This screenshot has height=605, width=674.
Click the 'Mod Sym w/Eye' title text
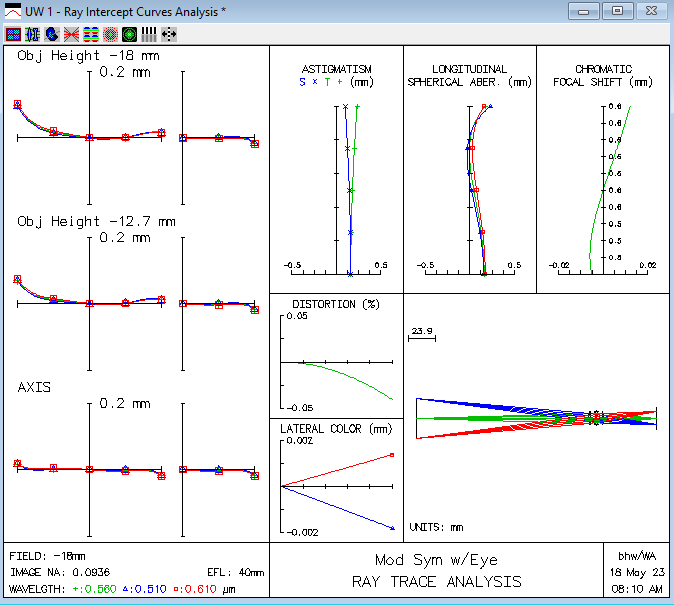click(436, 560)
